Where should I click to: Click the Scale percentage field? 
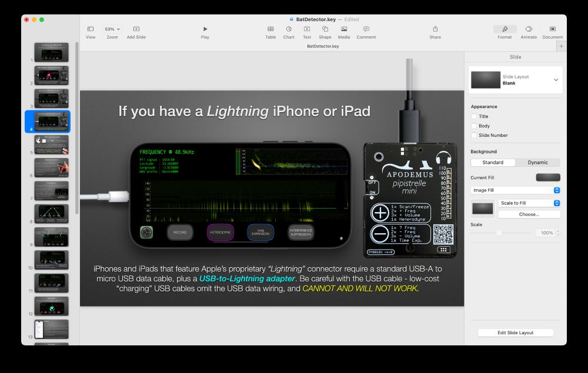546,233
